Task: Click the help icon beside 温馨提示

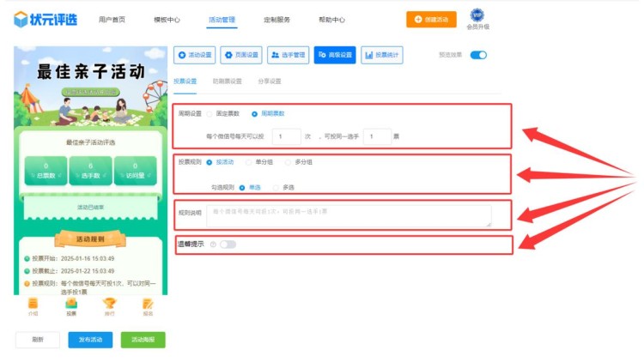Action: point(212,244)
